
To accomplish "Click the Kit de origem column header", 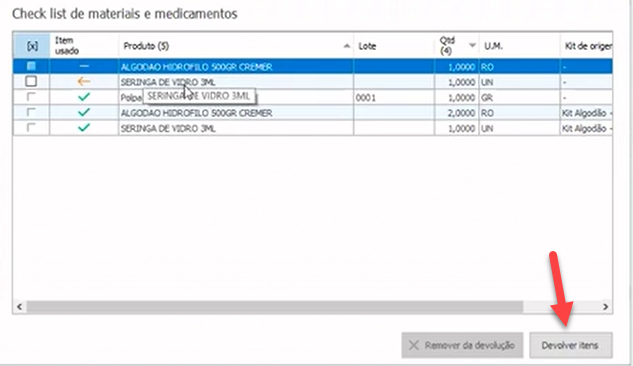I will [x=587, y=46].
